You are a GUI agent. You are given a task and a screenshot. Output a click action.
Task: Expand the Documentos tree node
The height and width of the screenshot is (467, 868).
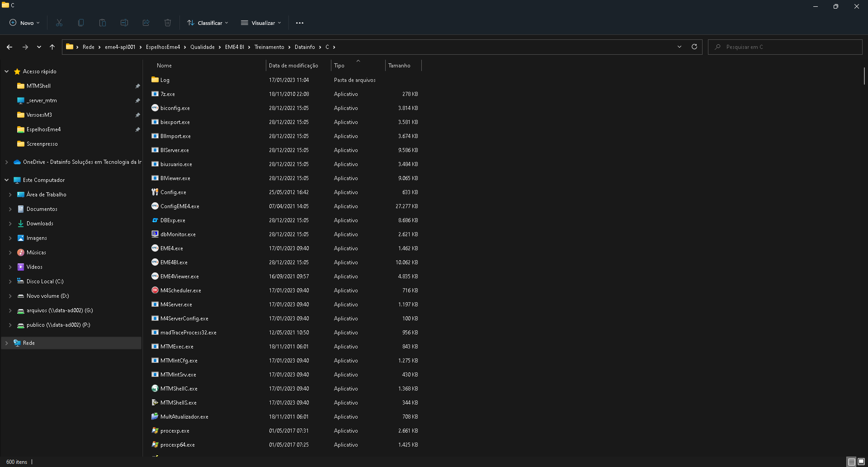click(10, 209)
